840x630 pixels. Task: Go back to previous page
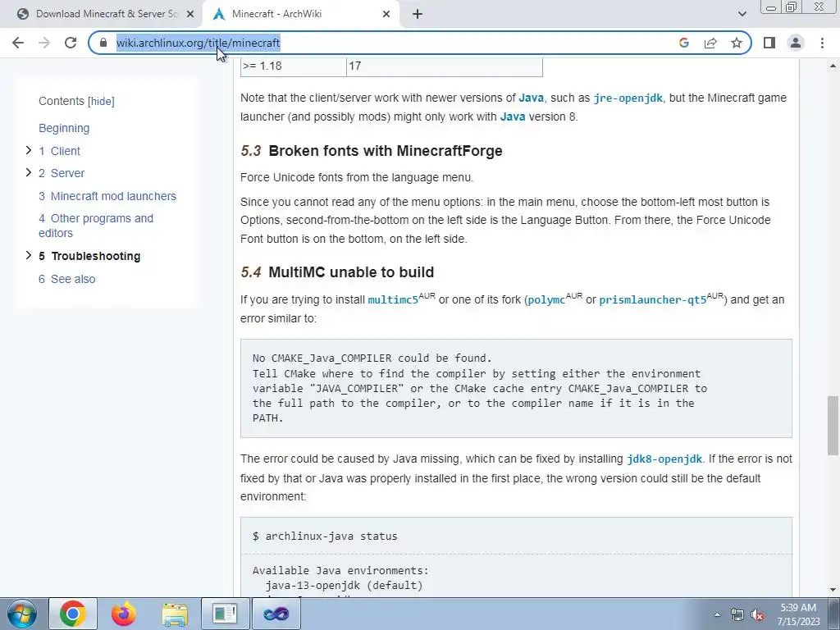point(18,43)
